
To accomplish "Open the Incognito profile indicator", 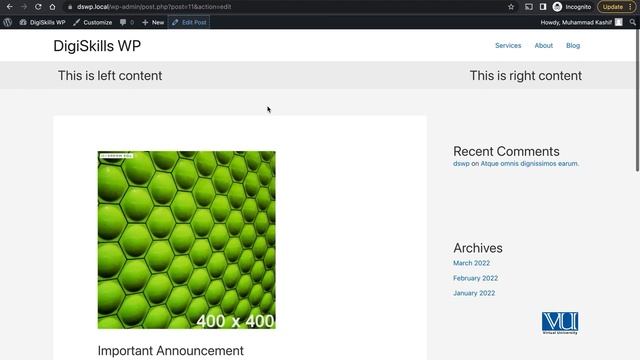I will pos(572,7).
